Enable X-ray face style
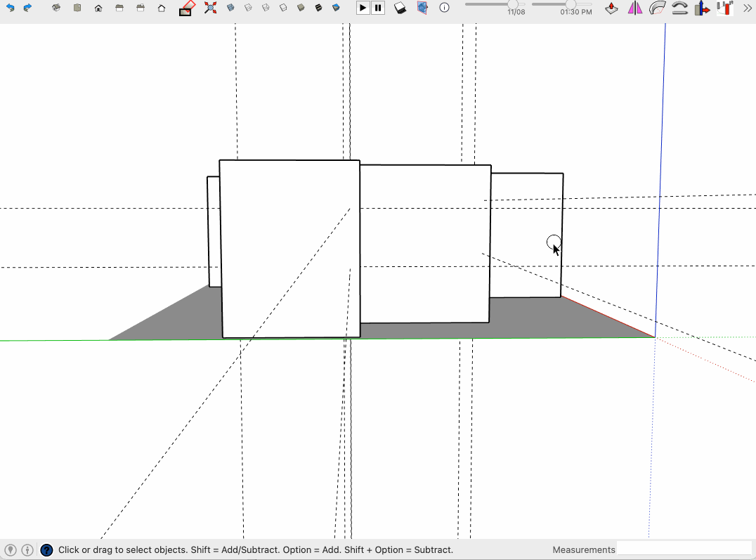The image size is (756, 560). (x=230, y=8)
